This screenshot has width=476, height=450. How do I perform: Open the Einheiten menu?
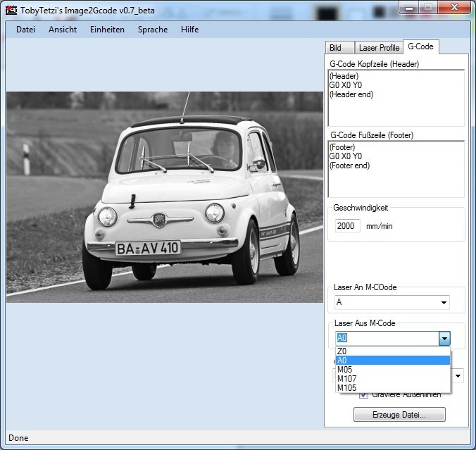tap(107, 30)
